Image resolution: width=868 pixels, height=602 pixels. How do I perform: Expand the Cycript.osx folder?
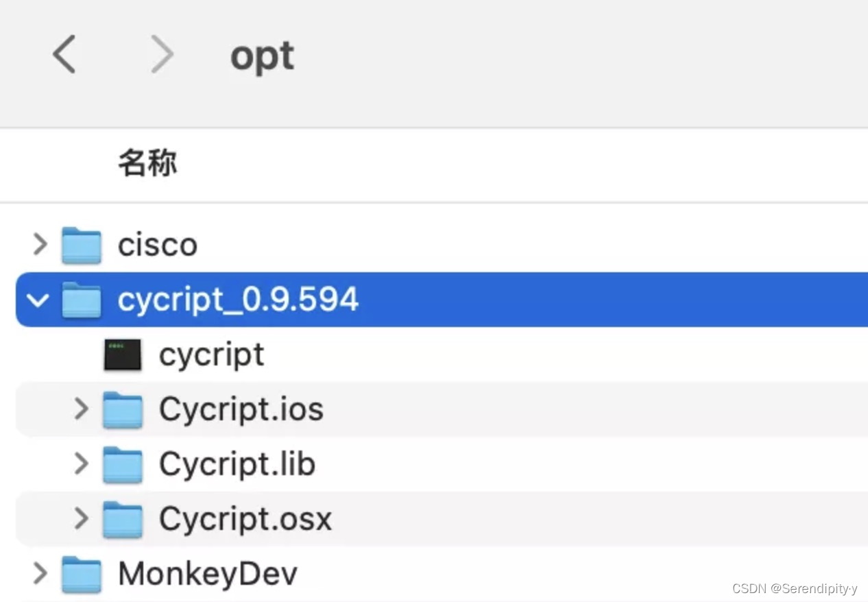[82, 518]
